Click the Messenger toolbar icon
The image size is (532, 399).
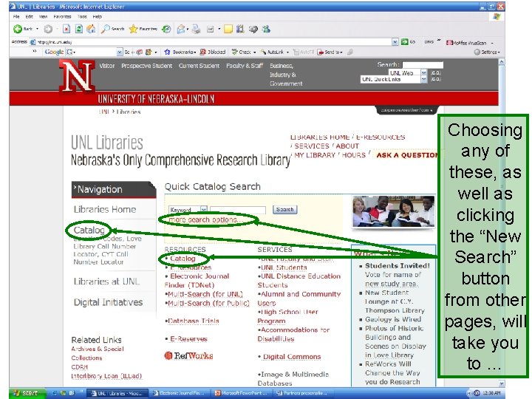pos(266,29)
